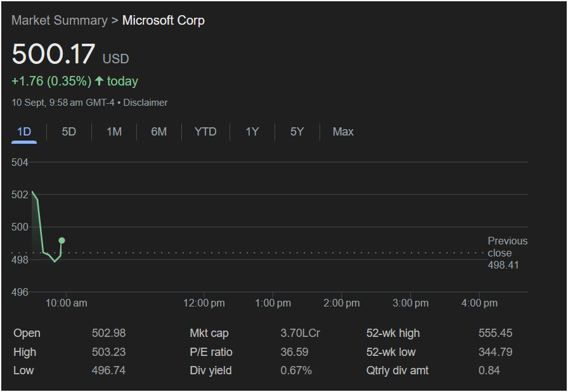The height and width of the screenshot is (392, 568).
Task: Click the 500.17 stock price
Action: (x=53, y=54)
